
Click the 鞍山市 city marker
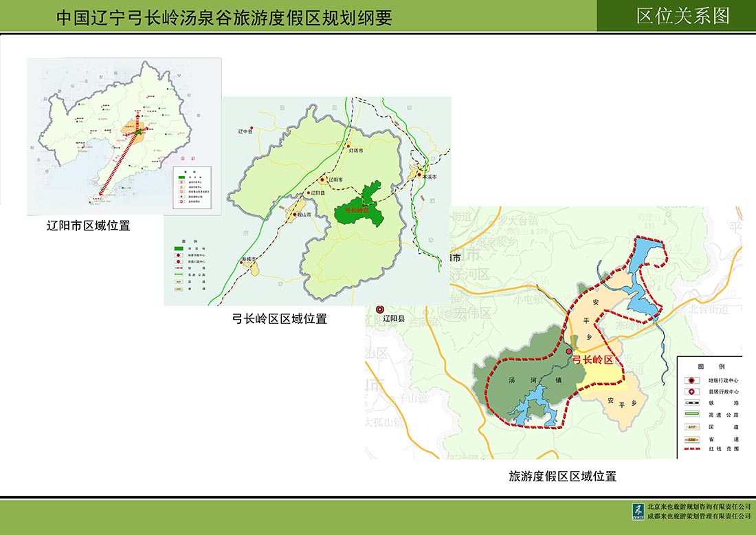pyautogui.click(x=296, y=215)
